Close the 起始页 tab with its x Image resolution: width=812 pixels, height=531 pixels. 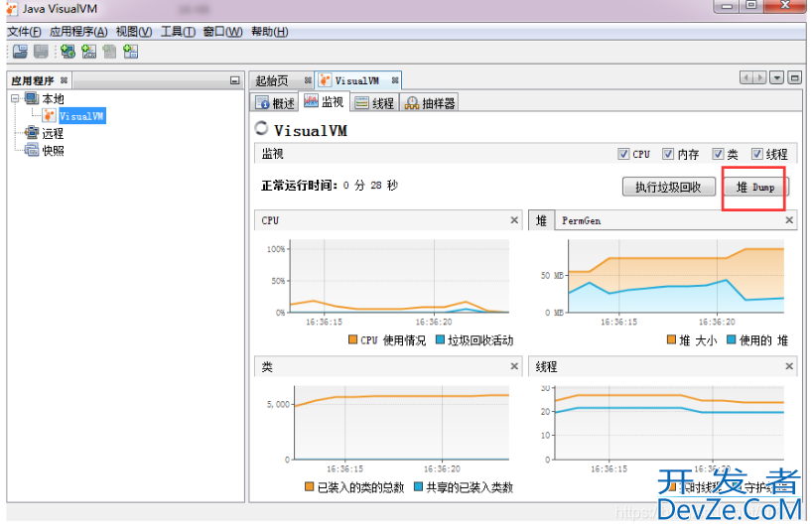308,80
